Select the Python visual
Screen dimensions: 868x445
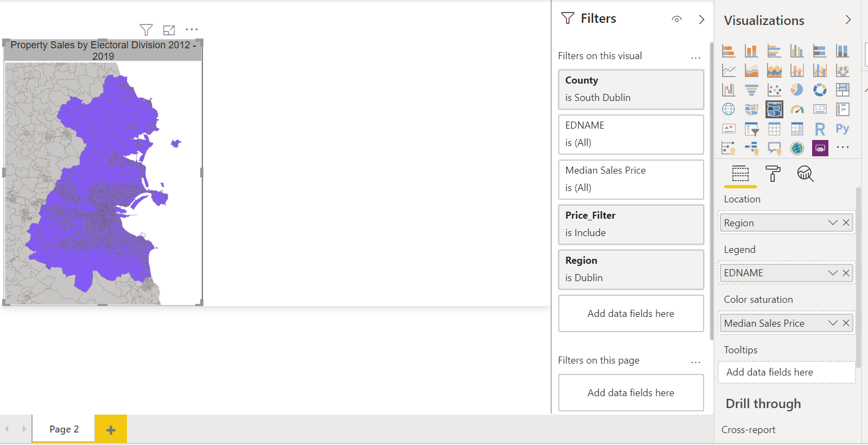point(843,129)
